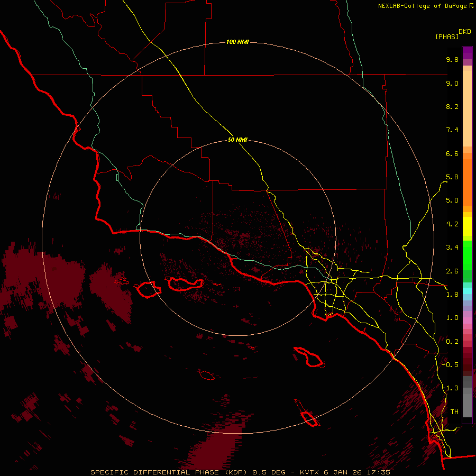The height and width of the screenshot is (476, 476).
Task: Click the [PHAS] legend heading
Action: pyautogui.click(x=447, y=36)
